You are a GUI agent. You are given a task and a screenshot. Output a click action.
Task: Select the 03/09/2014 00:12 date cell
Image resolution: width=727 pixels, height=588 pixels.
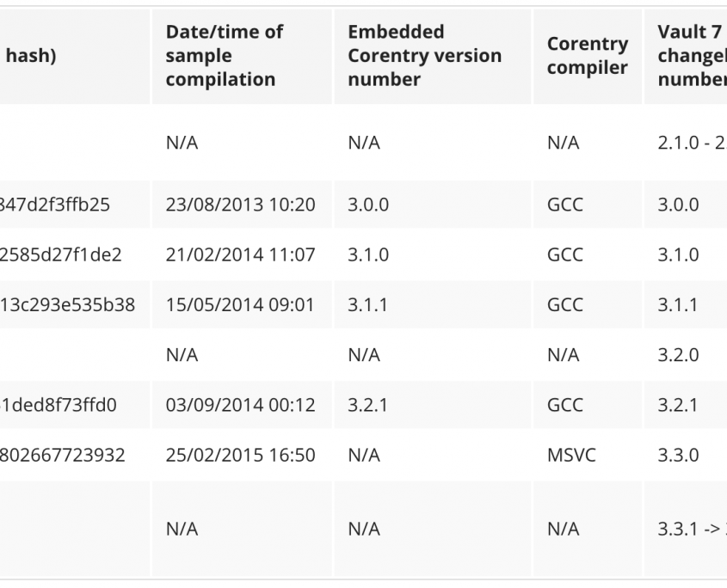[240, 405]
